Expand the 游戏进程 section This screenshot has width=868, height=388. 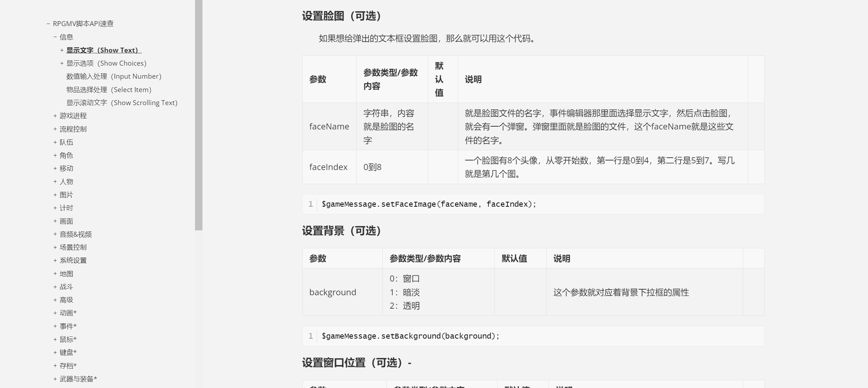point(55,116)
